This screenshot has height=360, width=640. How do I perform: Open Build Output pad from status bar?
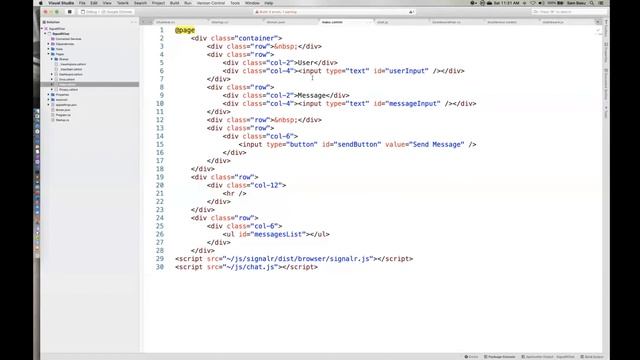coord(591,357)
